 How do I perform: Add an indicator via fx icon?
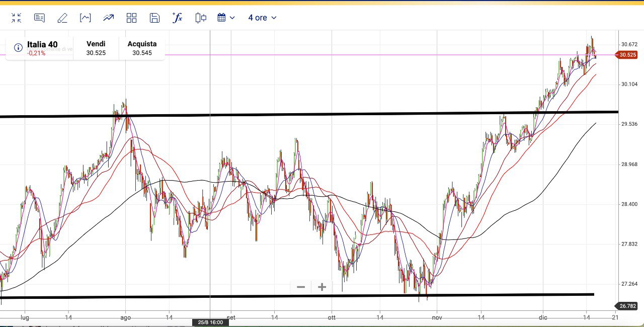click(177, 18)
